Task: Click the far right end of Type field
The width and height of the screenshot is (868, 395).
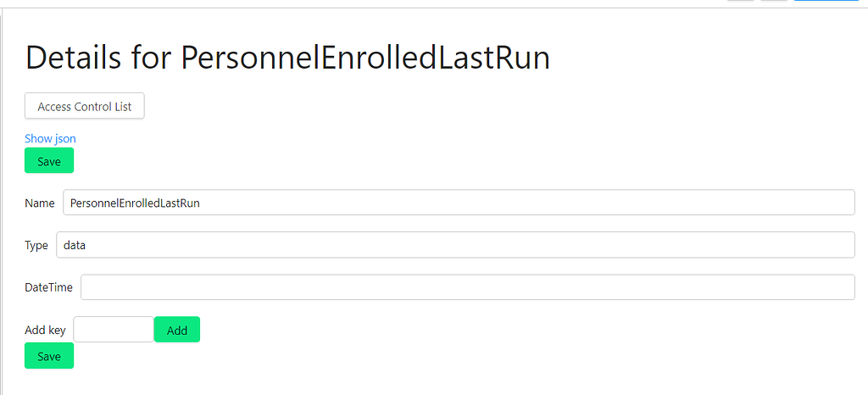Action: [847, 244]
